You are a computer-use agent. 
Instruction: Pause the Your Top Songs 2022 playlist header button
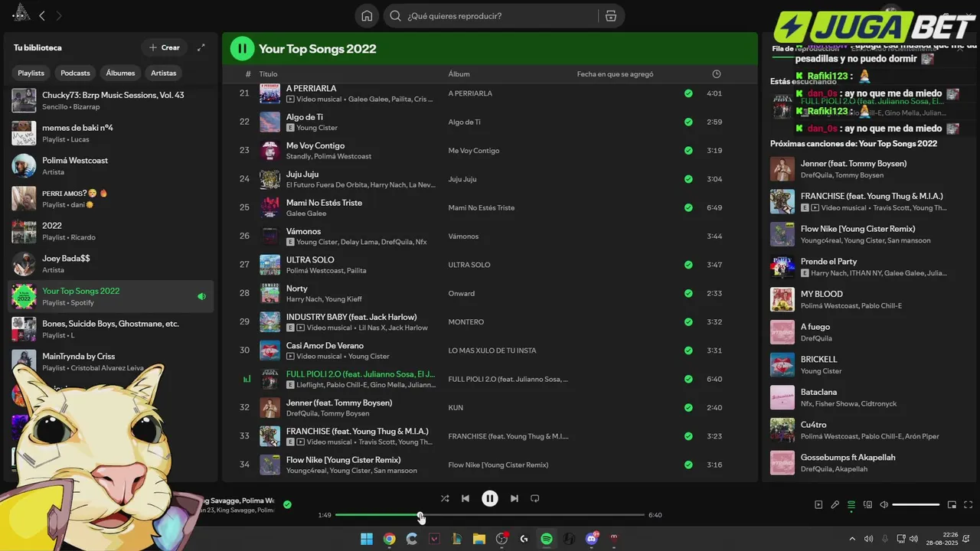pos(242,49)
